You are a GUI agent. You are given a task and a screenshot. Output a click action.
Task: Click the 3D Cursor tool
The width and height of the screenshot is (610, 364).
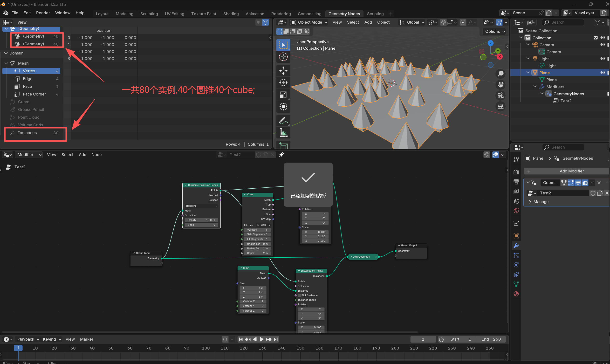coord(283,57)
